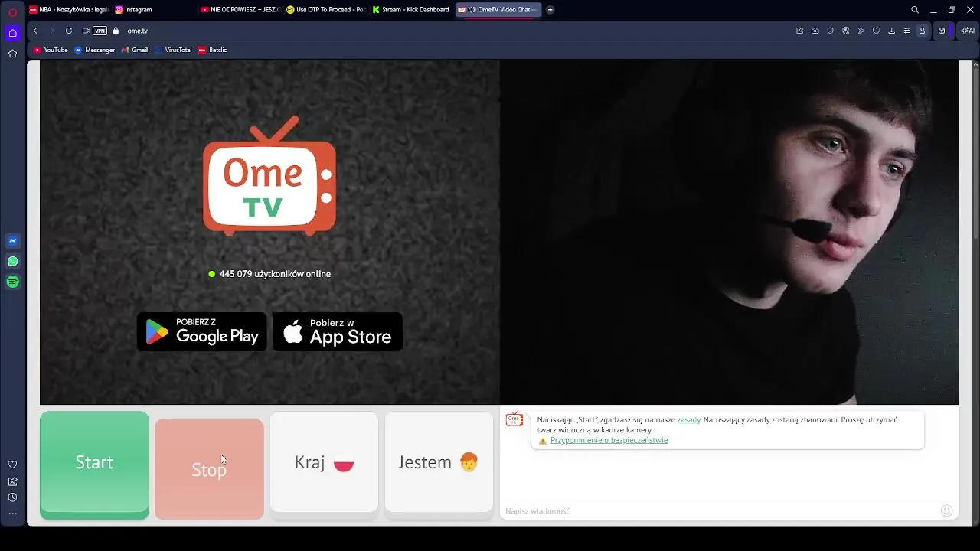Switch to the NBA - Koszykówka tab
Viewport: 980px width, 551px height.
click(69, 10)
